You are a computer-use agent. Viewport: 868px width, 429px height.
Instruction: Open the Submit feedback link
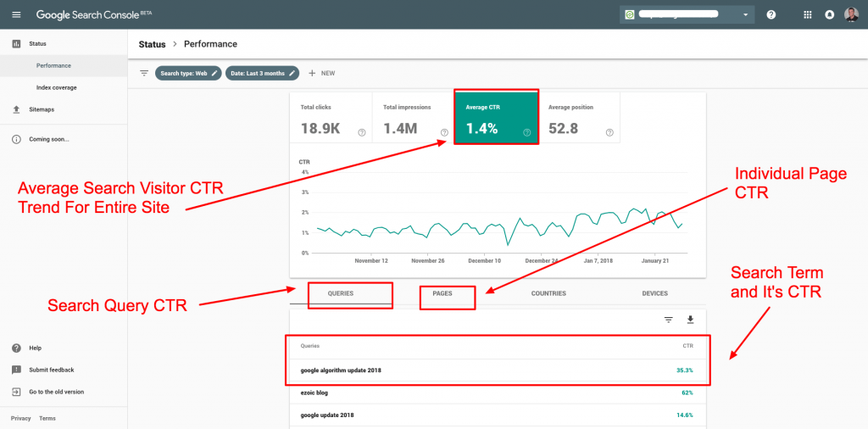point(52,370)
